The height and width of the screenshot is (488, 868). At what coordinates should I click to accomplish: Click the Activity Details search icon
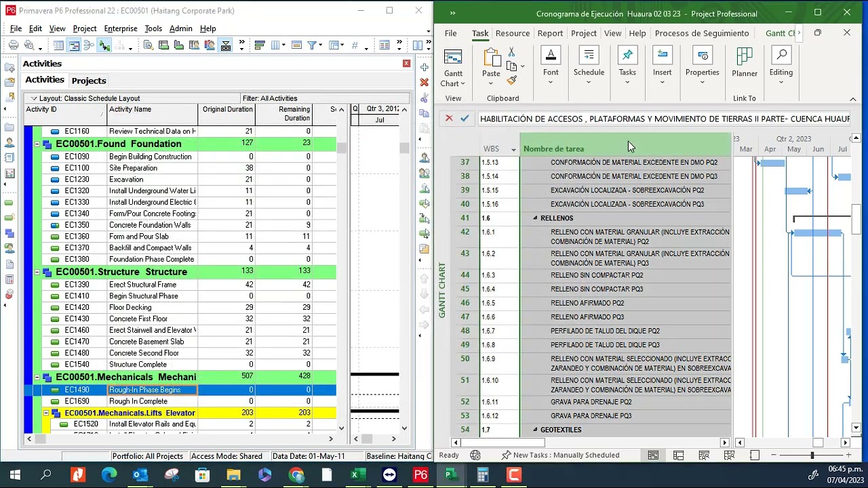(x=148, y=45)
